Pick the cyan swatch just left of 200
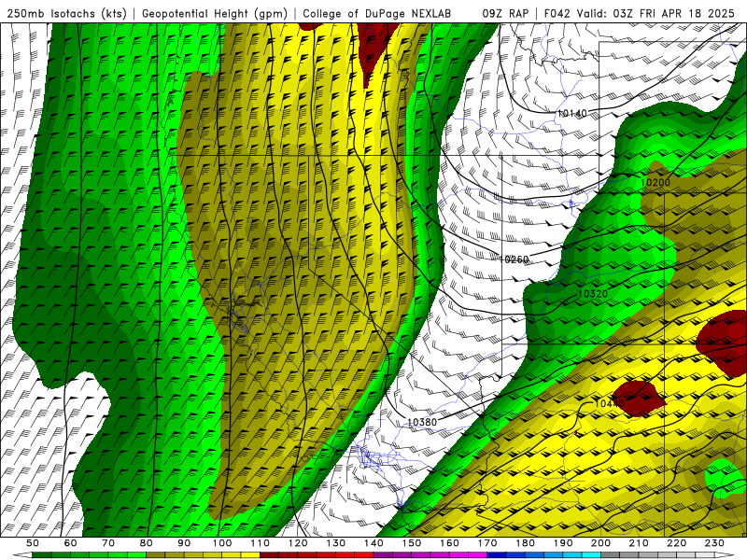The width and height of the screenshot is (747, 560). [591, 554]
